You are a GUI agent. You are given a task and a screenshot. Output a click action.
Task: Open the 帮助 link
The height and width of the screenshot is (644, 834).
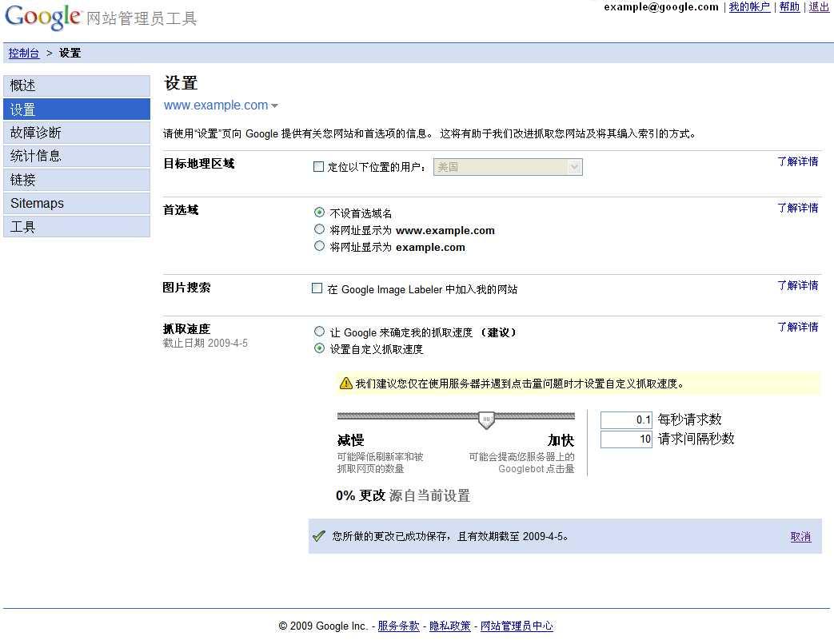click(x=789, y=7)
